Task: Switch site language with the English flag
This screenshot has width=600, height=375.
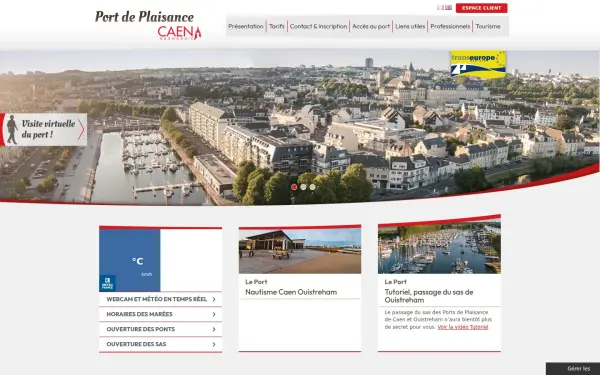Action: pyautogui.click(x=448, y=8)
